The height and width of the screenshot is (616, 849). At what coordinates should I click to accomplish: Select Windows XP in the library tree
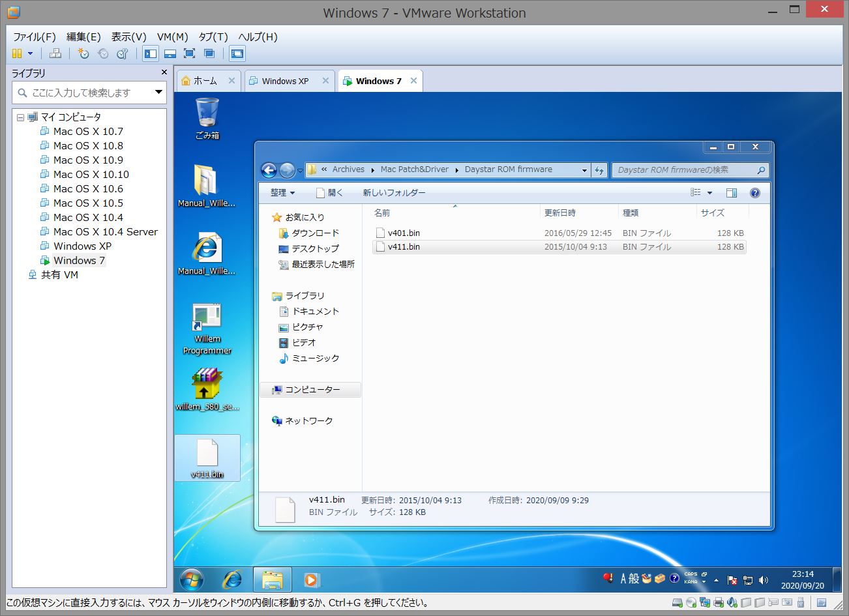point(82,246)
